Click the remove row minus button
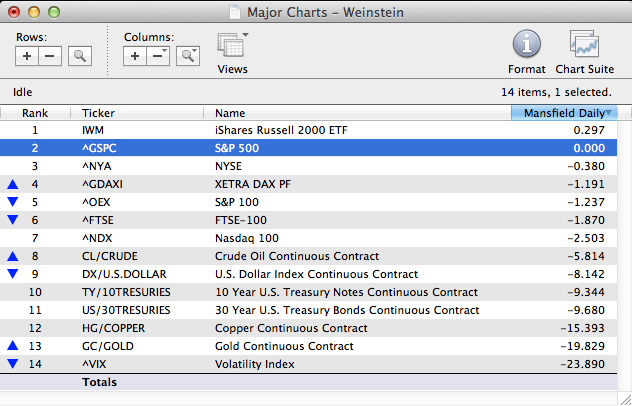The width and height of the screenshot is (632, 406). 48,57
